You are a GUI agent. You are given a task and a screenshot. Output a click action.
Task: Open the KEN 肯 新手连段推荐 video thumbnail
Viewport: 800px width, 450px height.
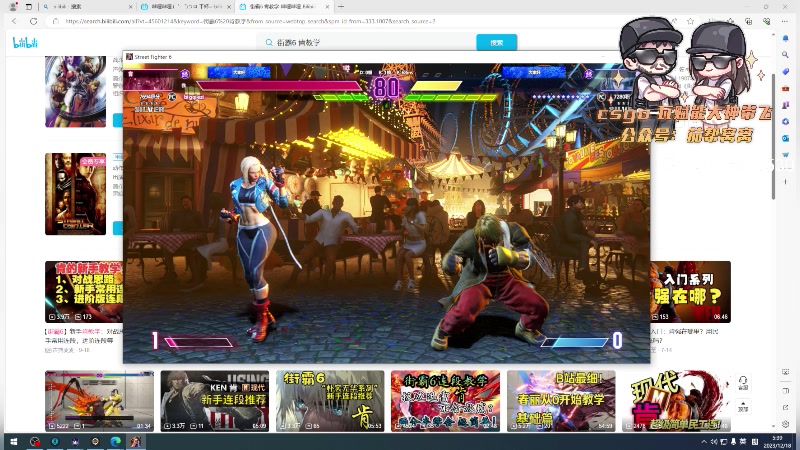coord(215,401)
